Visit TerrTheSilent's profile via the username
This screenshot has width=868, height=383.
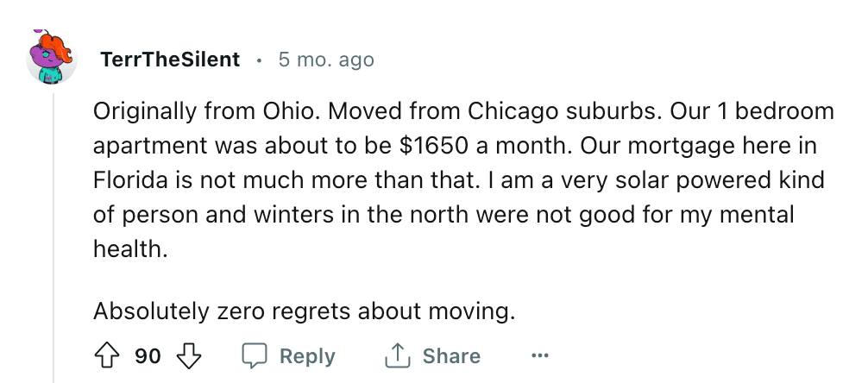point(170,60)
